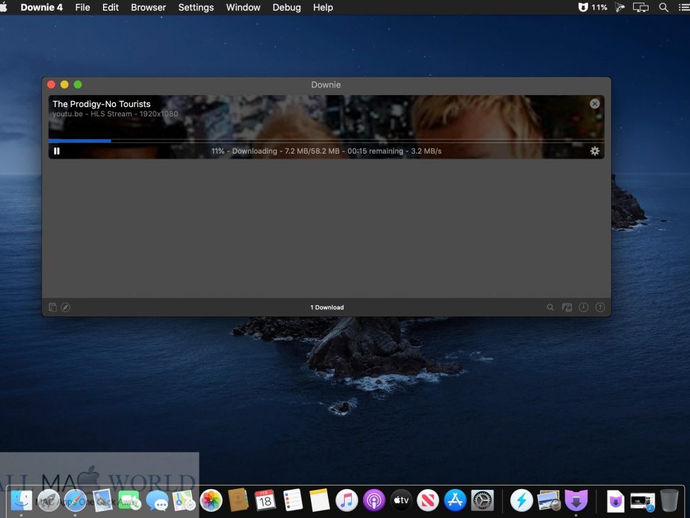Screen dimensions: 690x518
Task: Click the document icon in Downie's bottom bar
Action: [52, 307]
